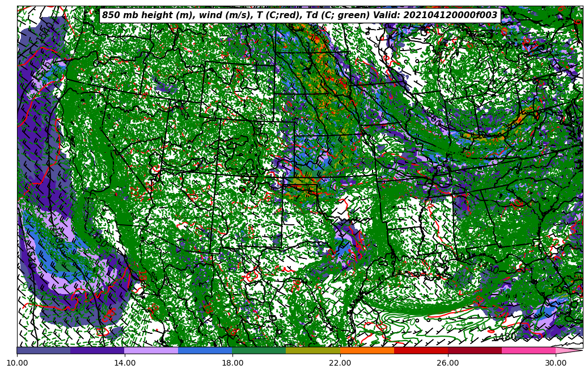This screenshot has height=373, width=588.
Task: Select the 26.00 colorbar tick label
Action: pos(448,363)
